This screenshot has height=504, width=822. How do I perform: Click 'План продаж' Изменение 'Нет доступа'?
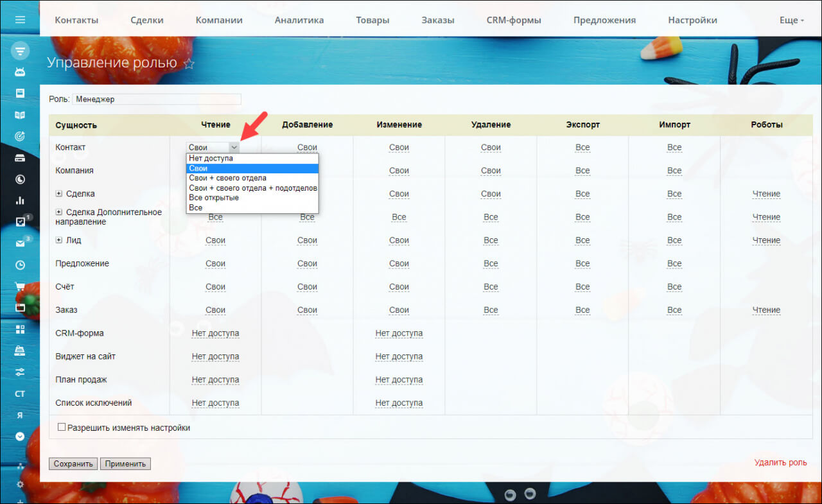[399, 379]
